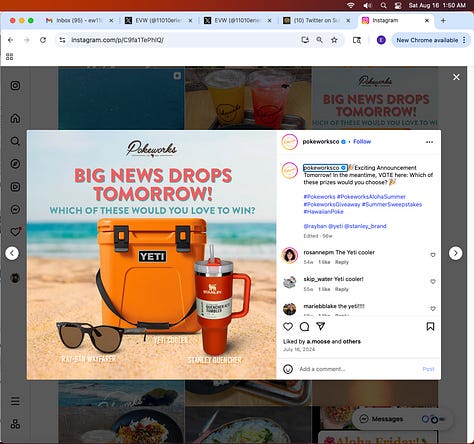Click Post to submit comment

(428, 369)
